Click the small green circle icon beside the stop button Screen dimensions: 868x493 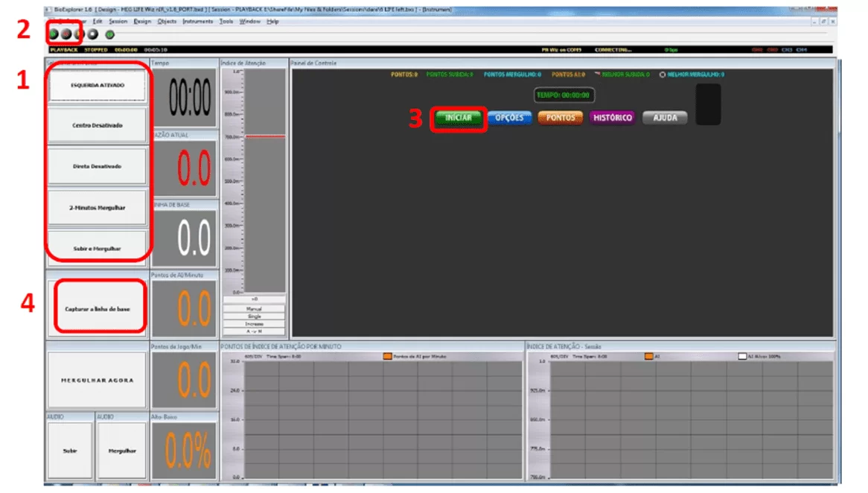click(109, 35)
